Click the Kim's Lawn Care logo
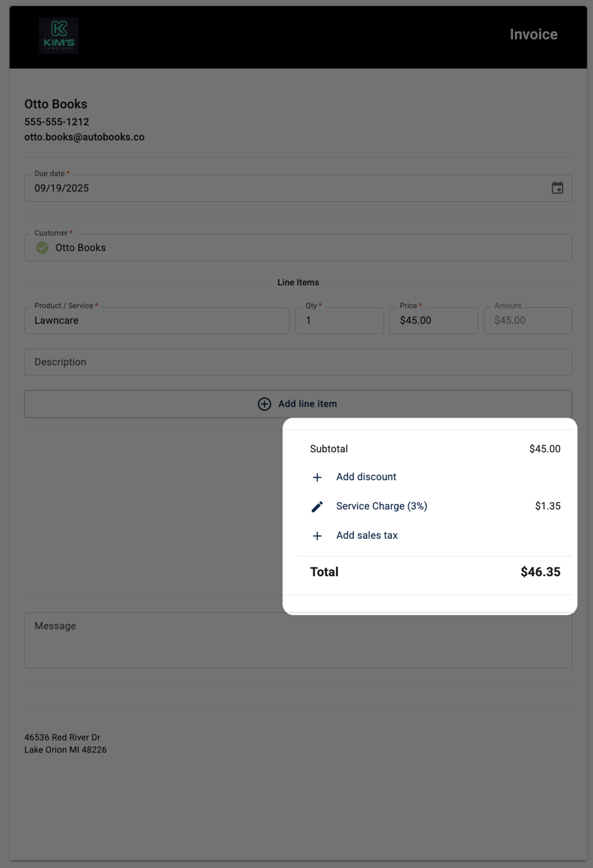Image resolution: width=593 pixels, height=868 pixels. click(x=59, y=35)
